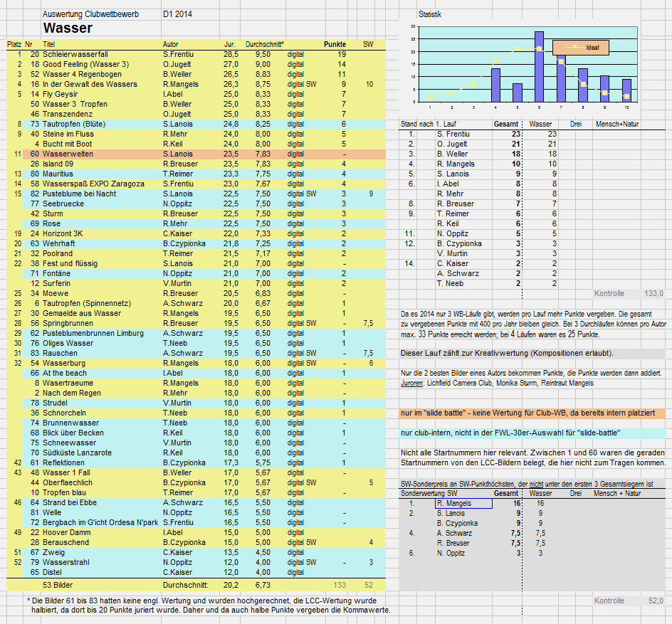Click 'Pusteblumenbrunnen Limburg' cell
The height and width of the screenshot is (624, 672).
coord(93,333)
